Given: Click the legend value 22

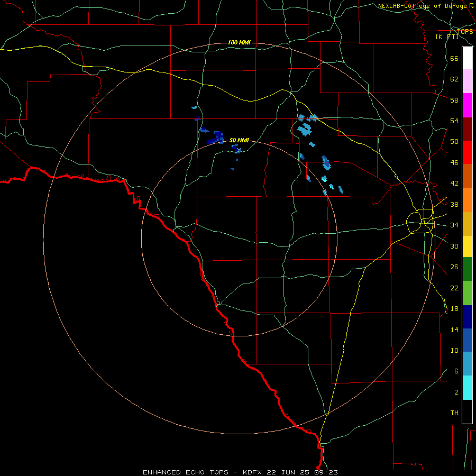Looking at the screenshot, I should tap(454, 288).
